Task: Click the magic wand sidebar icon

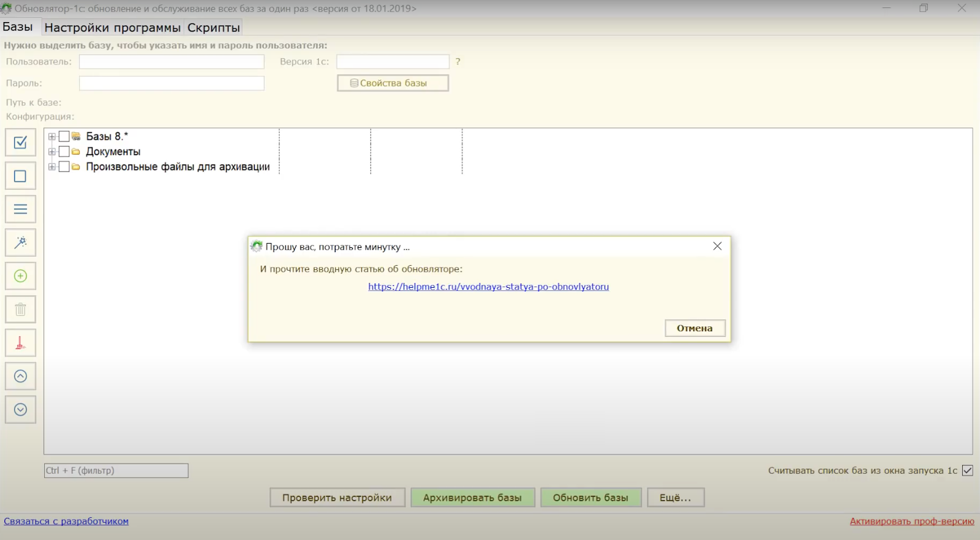Action: [x=20, y=242]
